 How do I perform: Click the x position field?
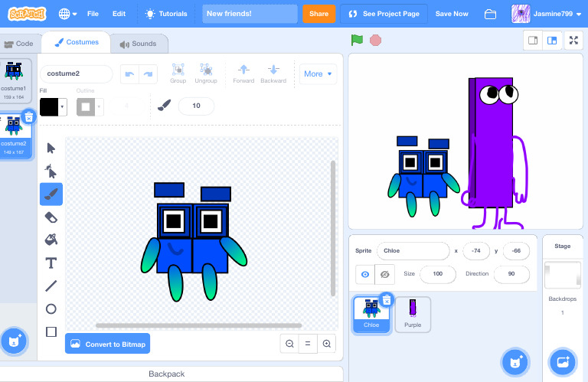[x=476, y=251]
